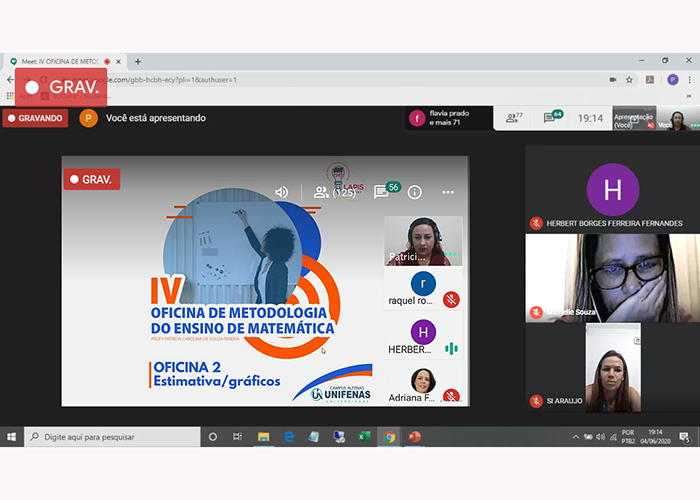Click the info circle icon in the slide
Image resolution: width=700 pixels, height=500 pixels.
(414, 192)
